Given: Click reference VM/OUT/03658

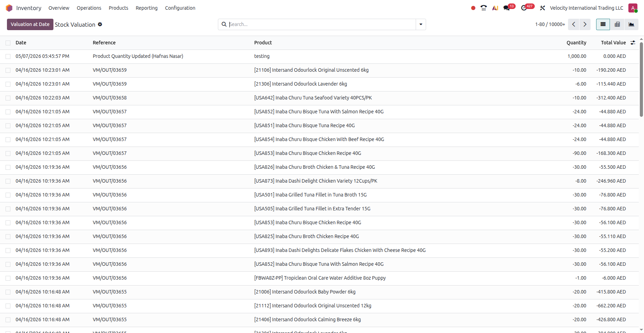Looking at the screenshot, I should 110,98.
